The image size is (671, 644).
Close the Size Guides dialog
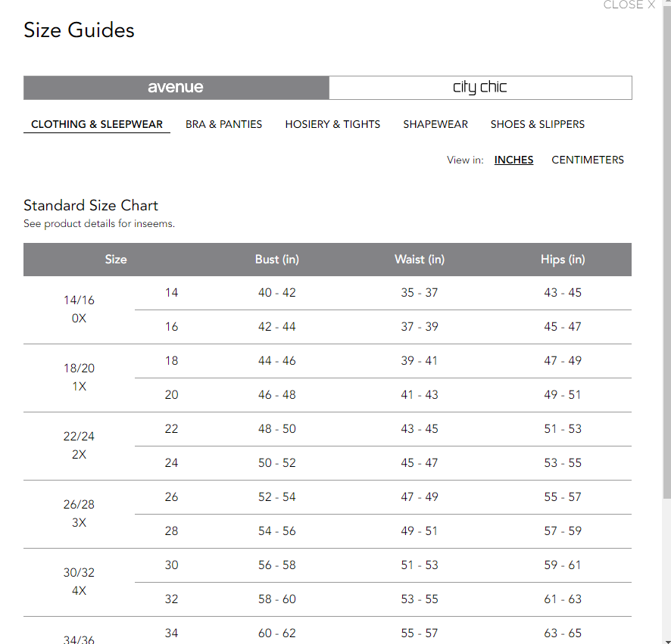[629, 5]
